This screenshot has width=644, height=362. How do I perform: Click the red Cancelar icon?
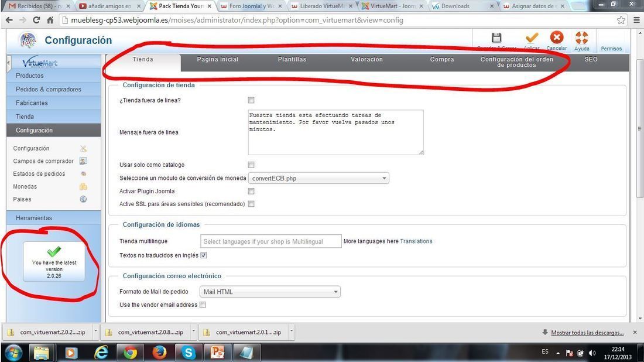point(557,37)
